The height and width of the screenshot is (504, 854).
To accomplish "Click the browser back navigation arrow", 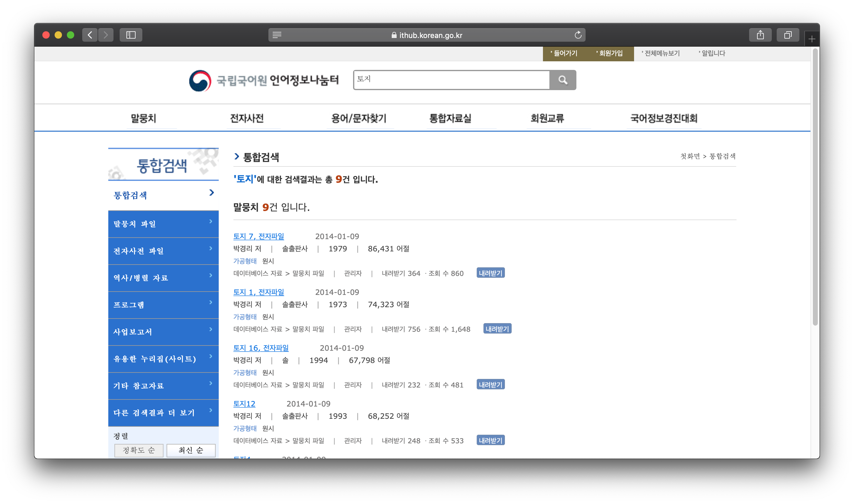I will click(90, 35).
